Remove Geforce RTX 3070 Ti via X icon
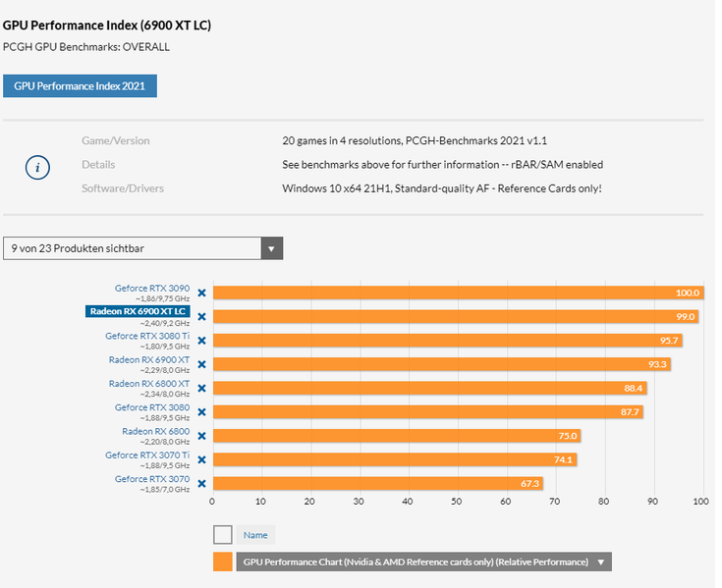722x588 pixels. [x=201, y=459]
